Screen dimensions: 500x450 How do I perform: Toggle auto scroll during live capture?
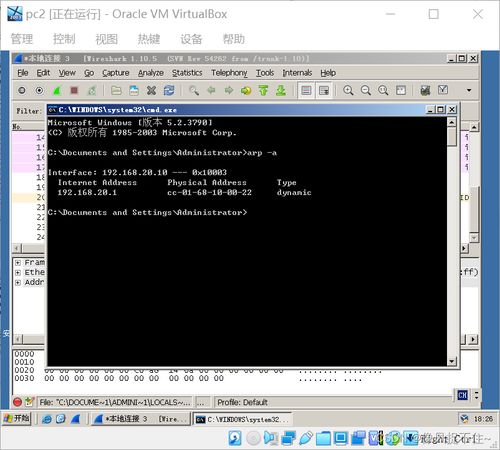click(324, 90)
